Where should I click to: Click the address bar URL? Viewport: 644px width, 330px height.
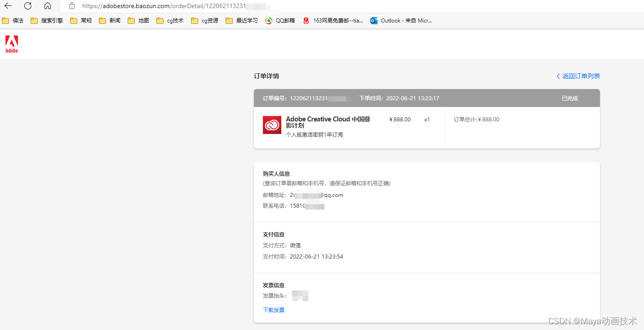click(x=173, y=6)
